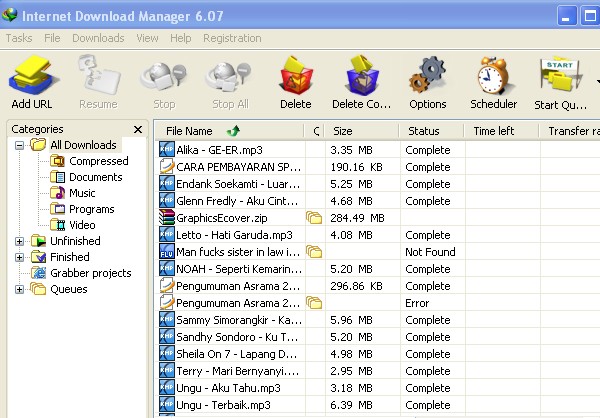Click the Error status cell
This screenshot has height=418, width=600.
coord(417,303)
